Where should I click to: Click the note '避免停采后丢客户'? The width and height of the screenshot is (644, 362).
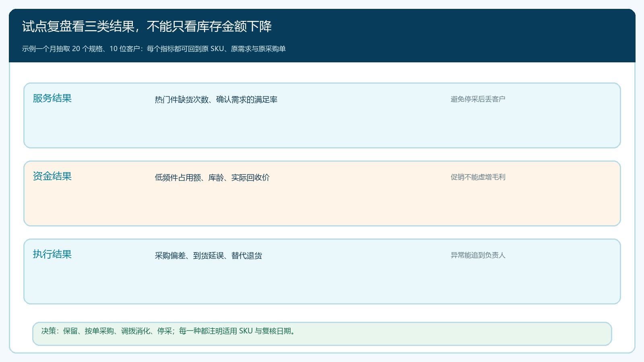(478, 99)
